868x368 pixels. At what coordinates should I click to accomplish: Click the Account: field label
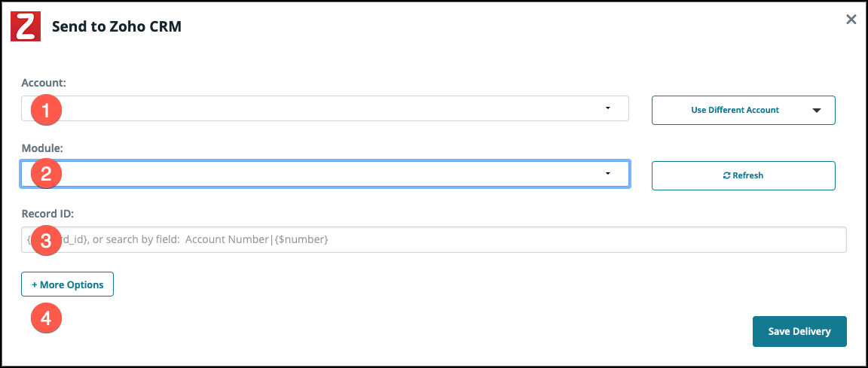click(43, 83)
